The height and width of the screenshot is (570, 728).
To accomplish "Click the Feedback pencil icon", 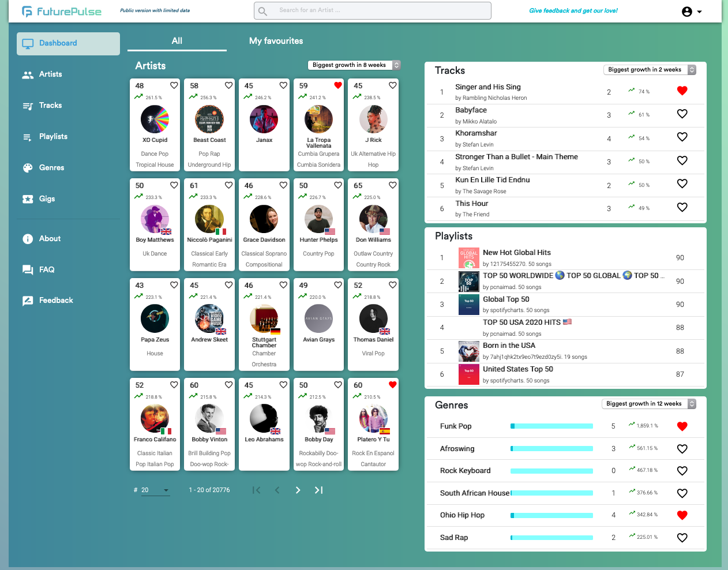I will coord(28,301).
